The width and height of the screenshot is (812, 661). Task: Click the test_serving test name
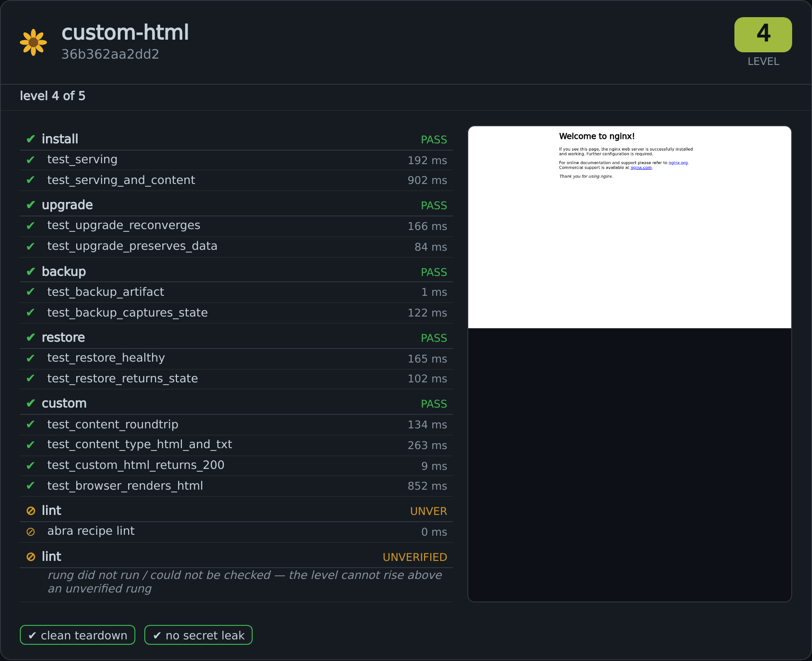(x=82, y=160)
